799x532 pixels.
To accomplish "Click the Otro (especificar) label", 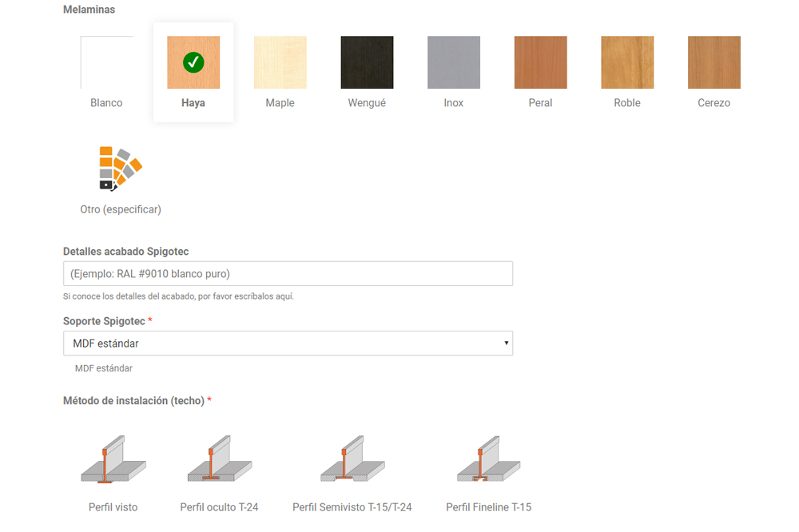I will pyautogui.click(x=121, y=209).
